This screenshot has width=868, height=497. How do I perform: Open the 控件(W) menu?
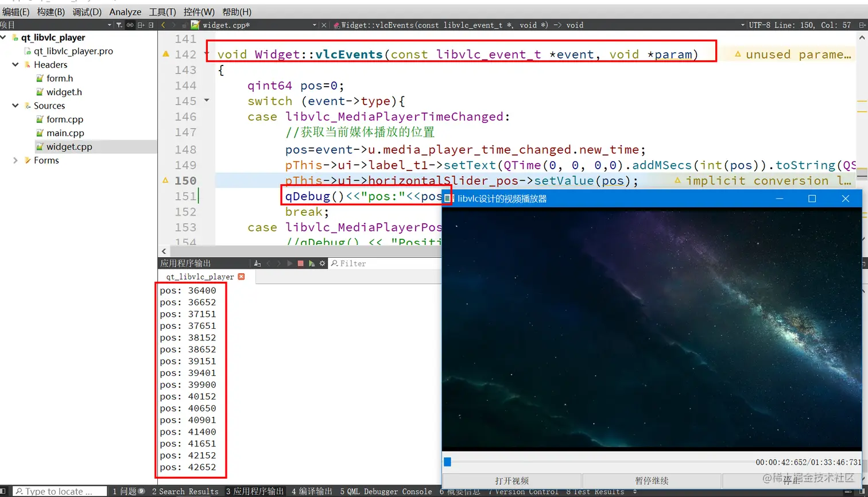click(x=199, y=11)
